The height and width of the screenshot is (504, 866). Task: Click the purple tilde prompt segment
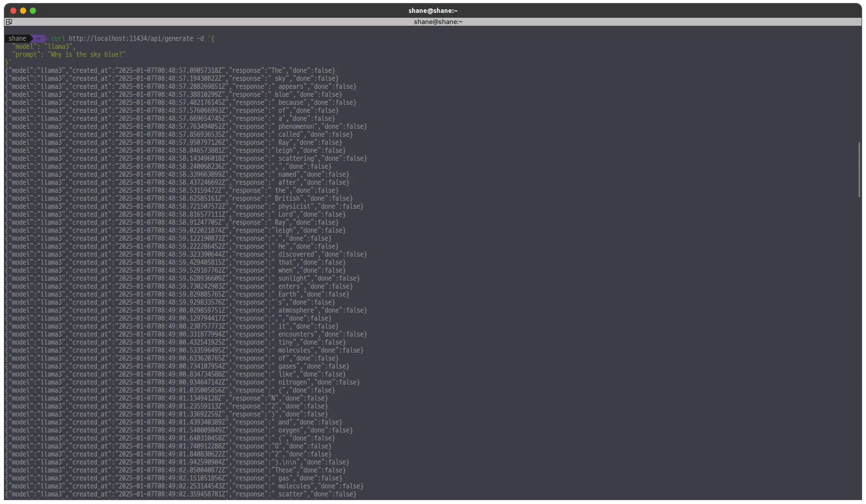tap(39, 39)
